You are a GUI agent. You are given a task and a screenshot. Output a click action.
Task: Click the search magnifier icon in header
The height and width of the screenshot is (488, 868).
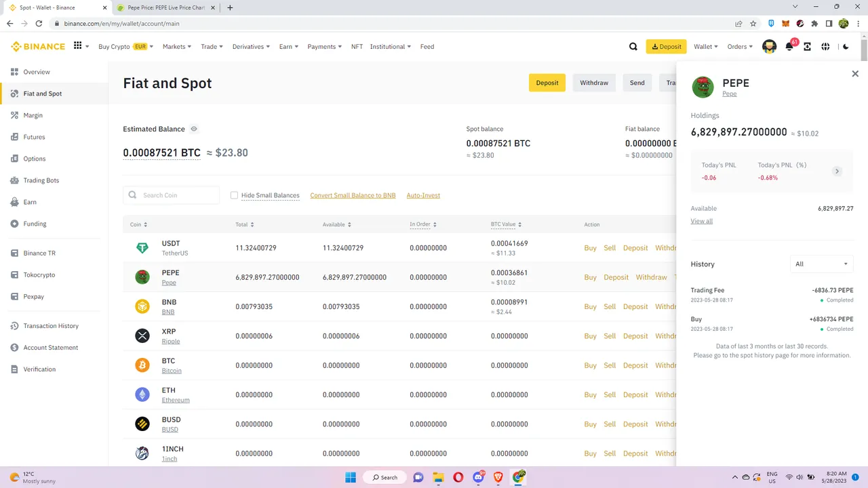(x=633, y=47)
